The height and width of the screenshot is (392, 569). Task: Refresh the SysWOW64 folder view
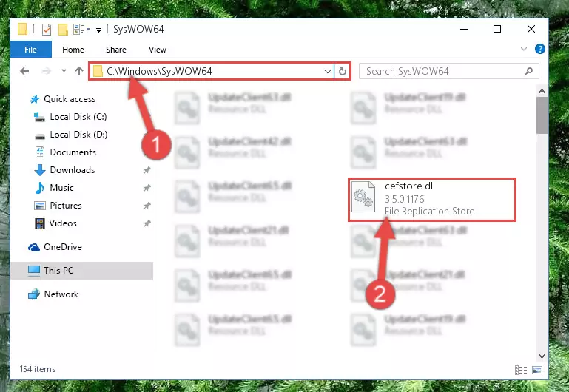342,72
